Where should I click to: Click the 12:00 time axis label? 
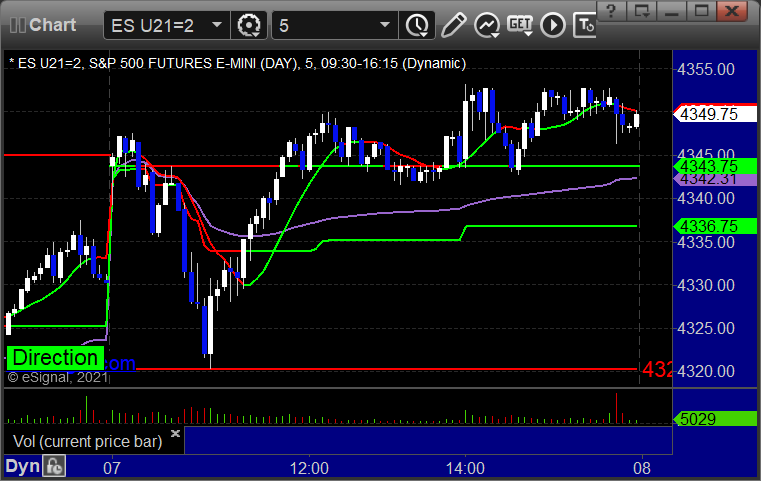tap(309, 469)
